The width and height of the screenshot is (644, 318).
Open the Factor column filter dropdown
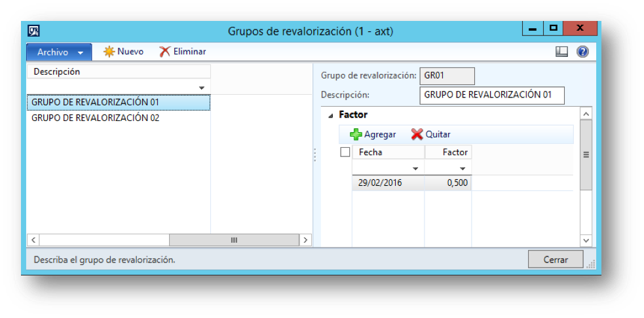coord(463,169)
